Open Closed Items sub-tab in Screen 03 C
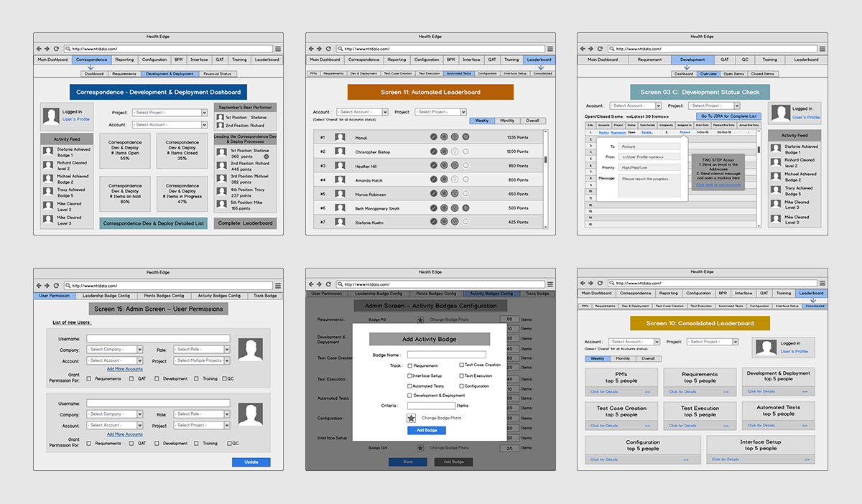 [763, 73]
